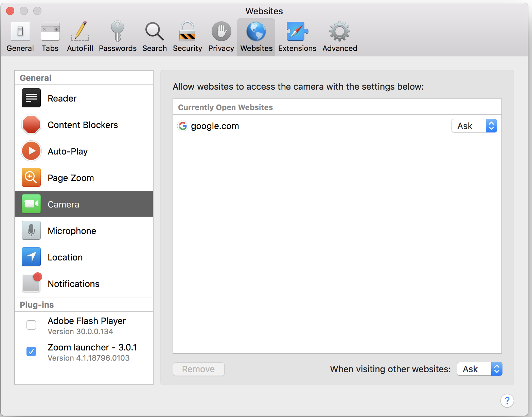Click the Microphone icon in sidebar

31,230
